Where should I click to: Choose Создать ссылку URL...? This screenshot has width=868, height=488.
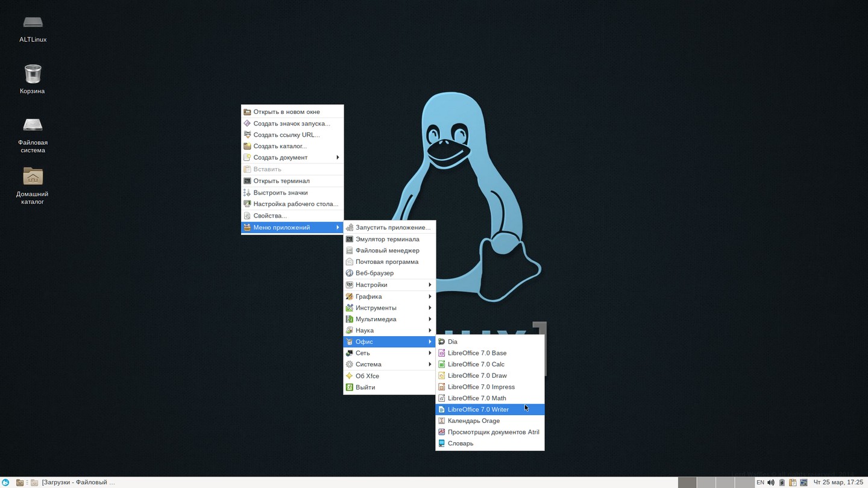[292, 135]
